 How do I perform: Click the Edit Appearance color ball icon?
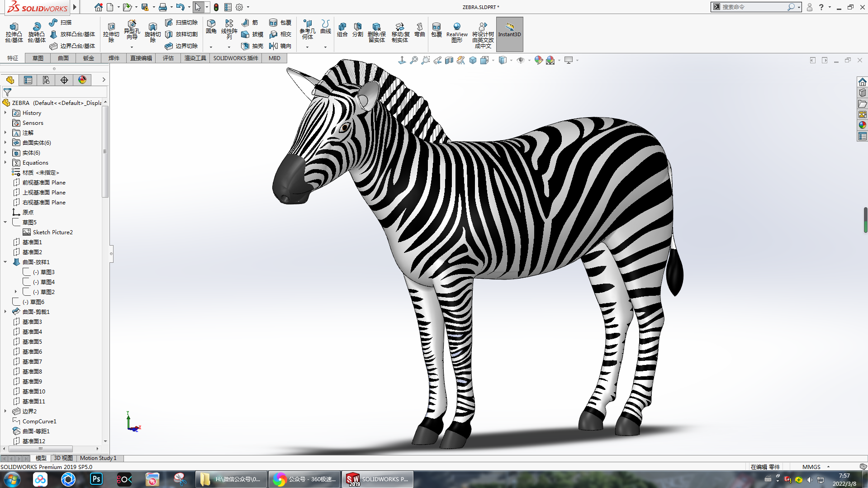pos(538,60)
